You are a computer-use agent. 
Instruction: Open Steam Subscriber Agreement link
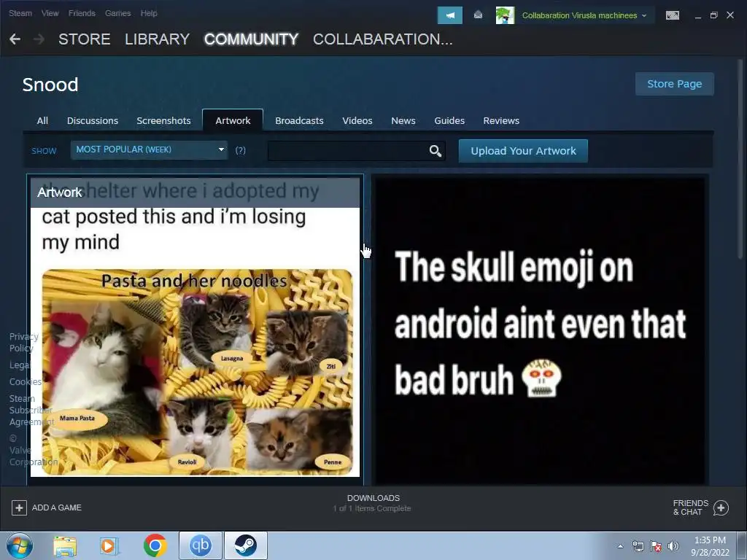[x=31, y=410]
